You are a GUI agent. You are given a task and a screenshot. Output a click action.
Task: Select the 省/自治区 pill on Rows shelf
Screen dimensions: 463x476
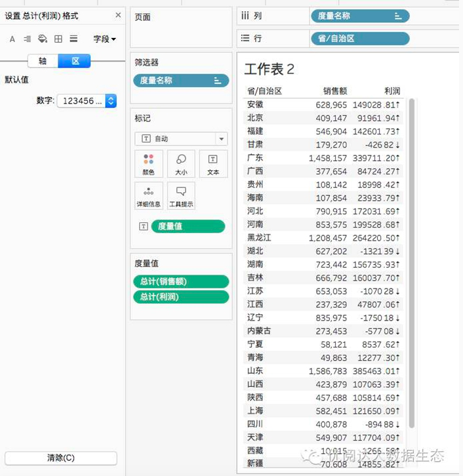(x=359, y=39)
